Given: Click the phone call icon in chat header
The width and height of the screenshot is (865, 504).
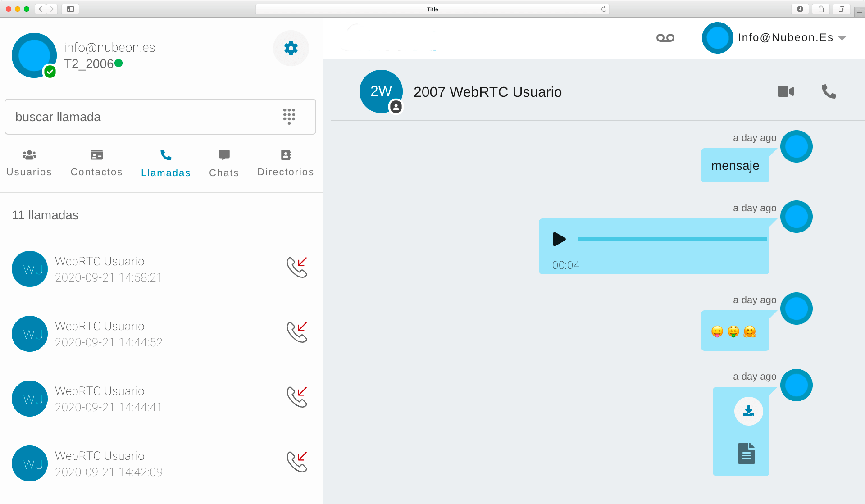Looking at the screenshot, I should pyautogui.click(x=829, y=92).
